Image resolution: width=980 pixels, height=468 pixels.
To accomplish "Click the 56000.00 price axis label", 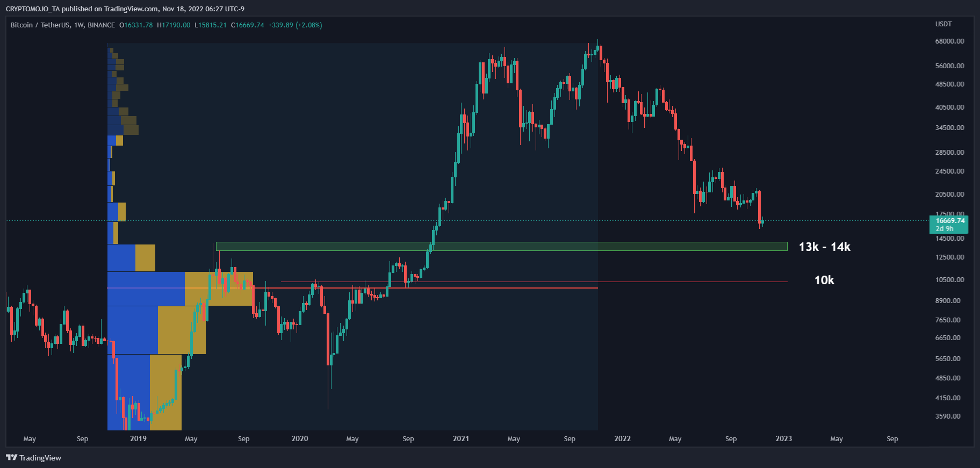I will pos(949,66).
